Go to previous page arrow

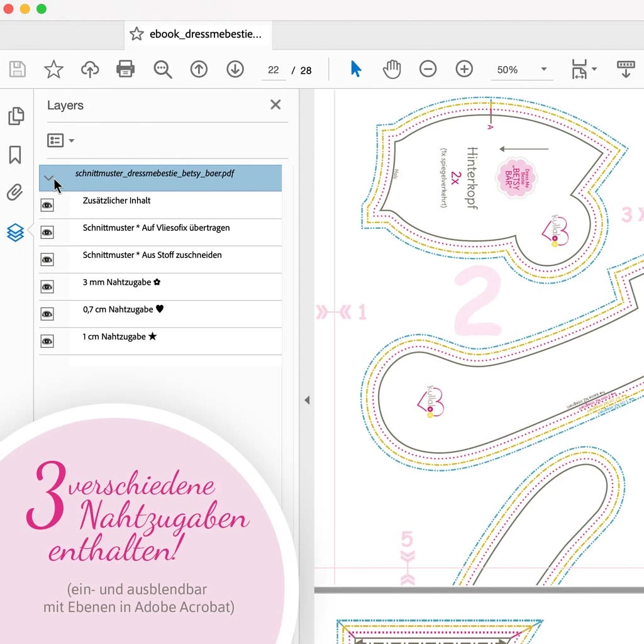(199, 69)
